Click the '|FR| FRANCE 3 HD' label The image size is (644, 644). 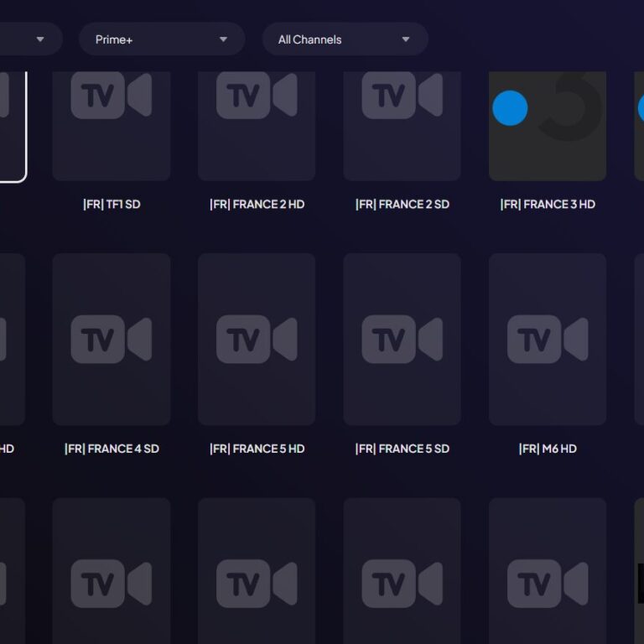coord(548,204)
